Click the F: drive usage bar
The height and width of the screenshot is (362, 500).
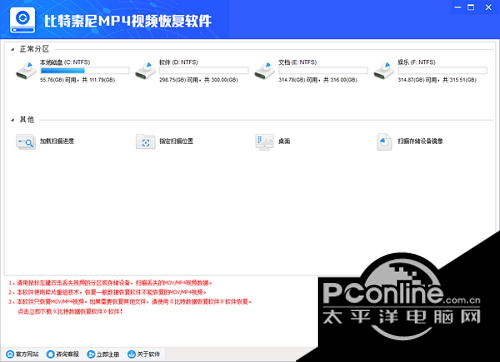tap(442, 70)
